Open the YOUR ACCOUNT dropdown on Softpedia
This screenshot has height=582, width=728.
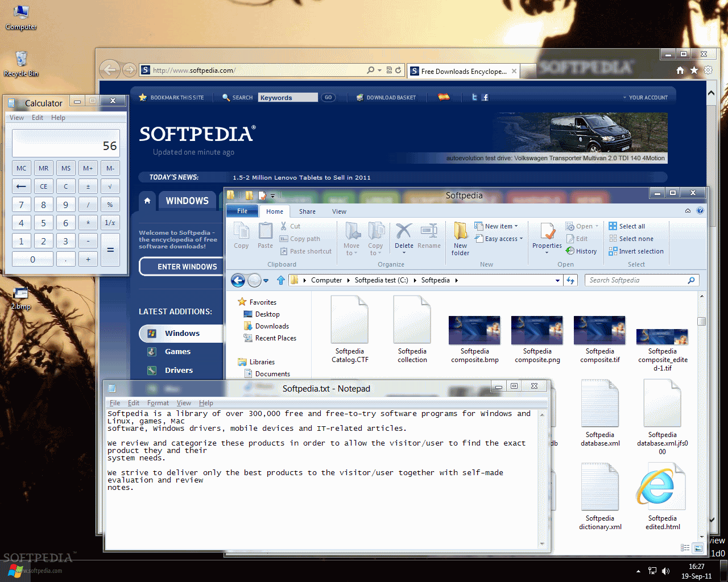[646, 98]
